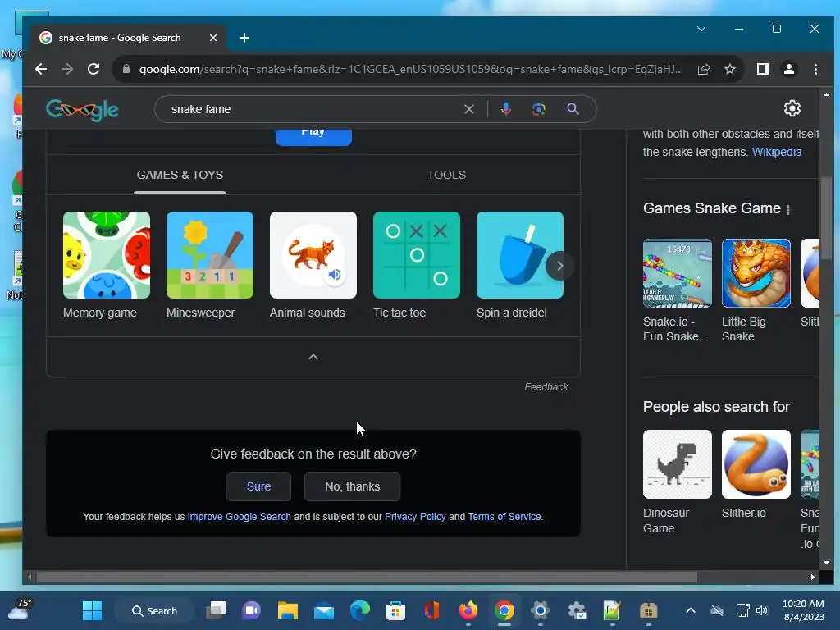Launch the Minesweeper game tile
Viewport: 840px width, 630px height.
(x=210, y=255)
